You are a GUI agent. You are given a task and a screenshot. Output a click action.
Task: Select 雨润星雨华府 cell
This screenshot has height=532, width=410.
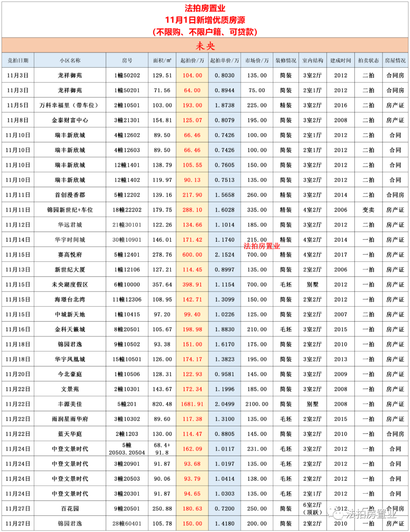(70, 419)
